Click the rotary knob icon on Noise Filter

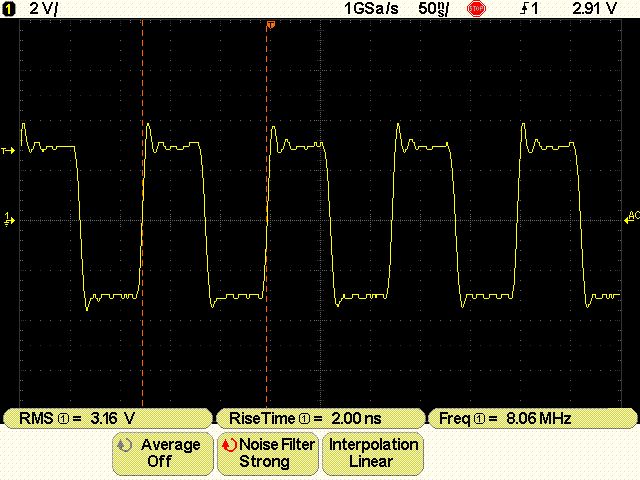[229, 445]
